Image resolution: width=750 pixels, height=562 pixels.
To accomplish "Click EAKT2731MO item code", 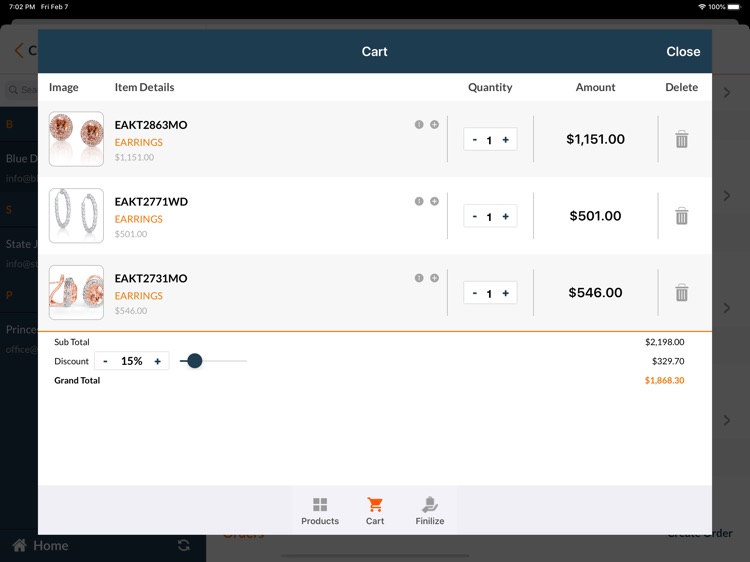I will tap(151, 278).
